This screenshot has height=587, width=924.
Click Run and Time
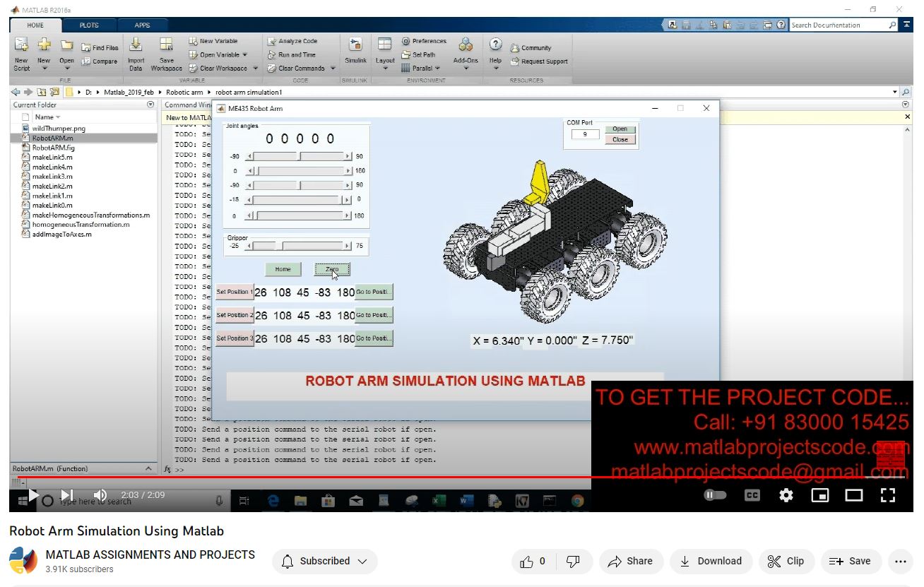click(292, 54)
